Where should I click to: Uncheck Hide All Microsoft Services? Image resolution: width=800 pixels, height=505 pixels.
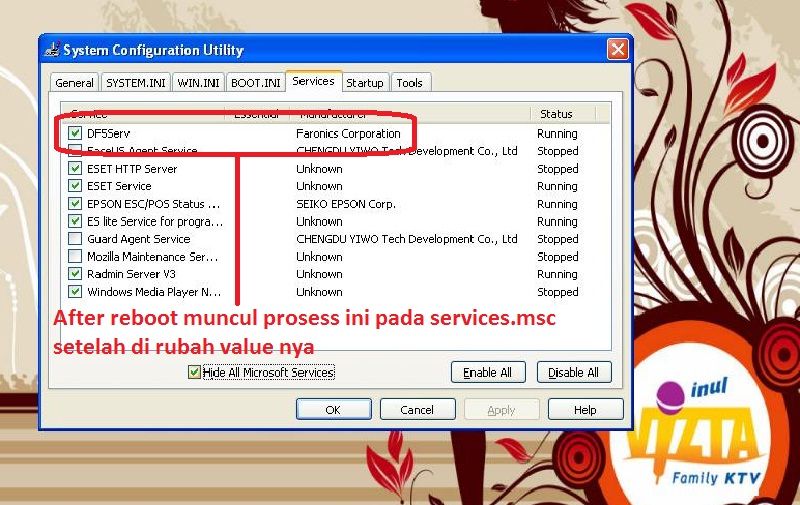click(194, 372)
